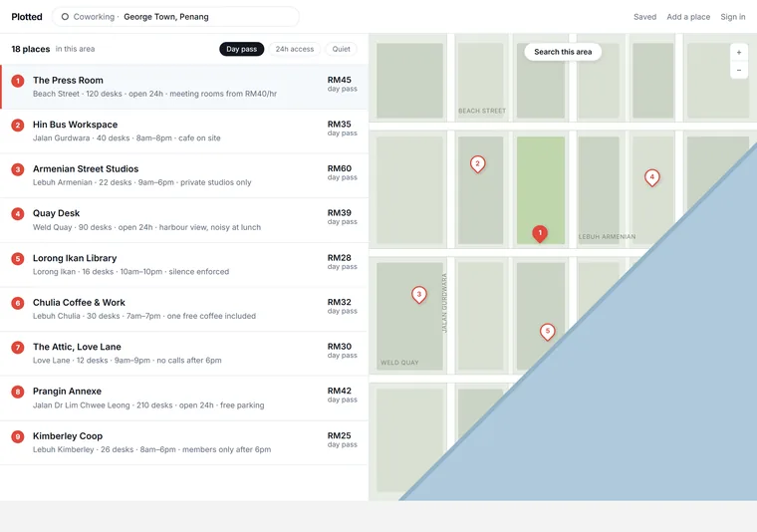Click the Coworking category label in search

coord(94,17)
